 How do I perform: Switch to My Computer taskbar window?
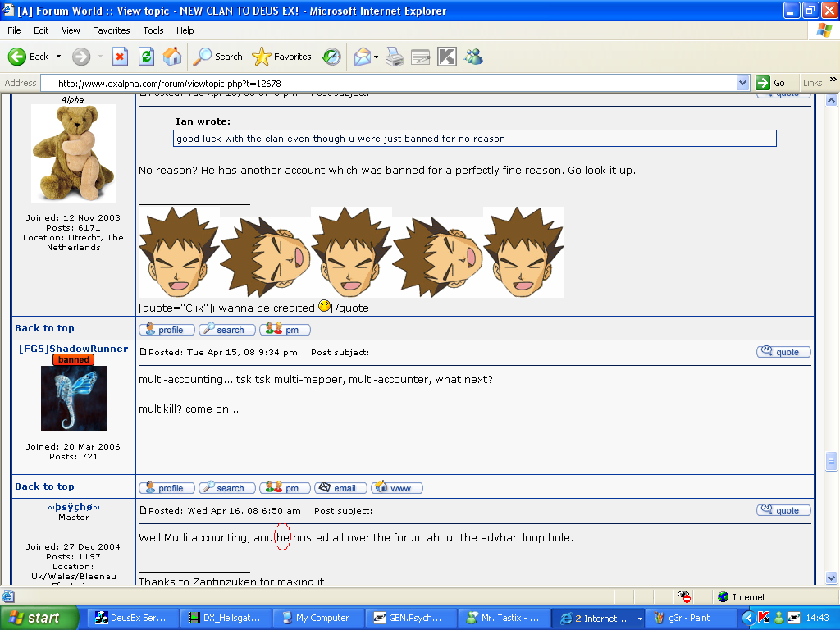click(x=317, y=619)
